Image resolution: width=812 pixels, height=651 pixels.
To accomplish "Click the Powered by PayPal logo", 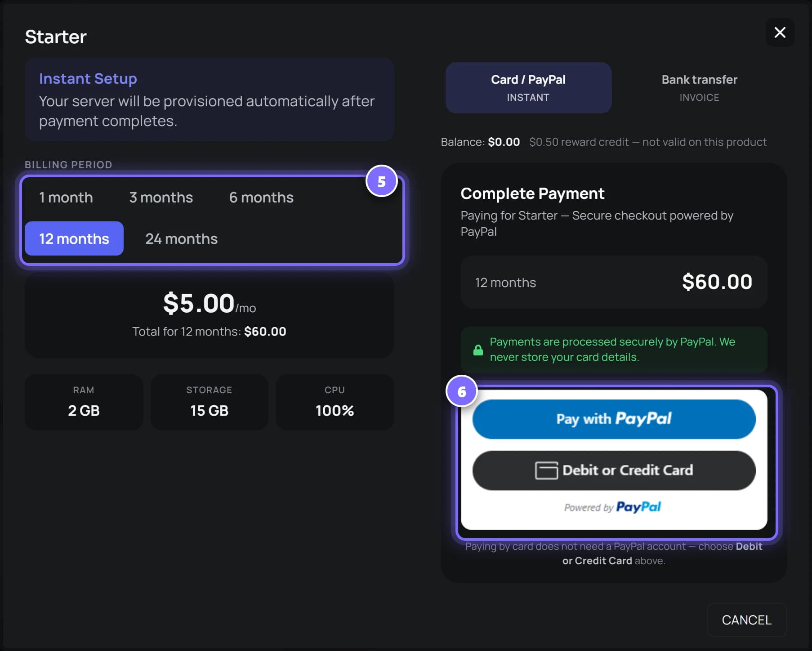I will pos(612,507).
